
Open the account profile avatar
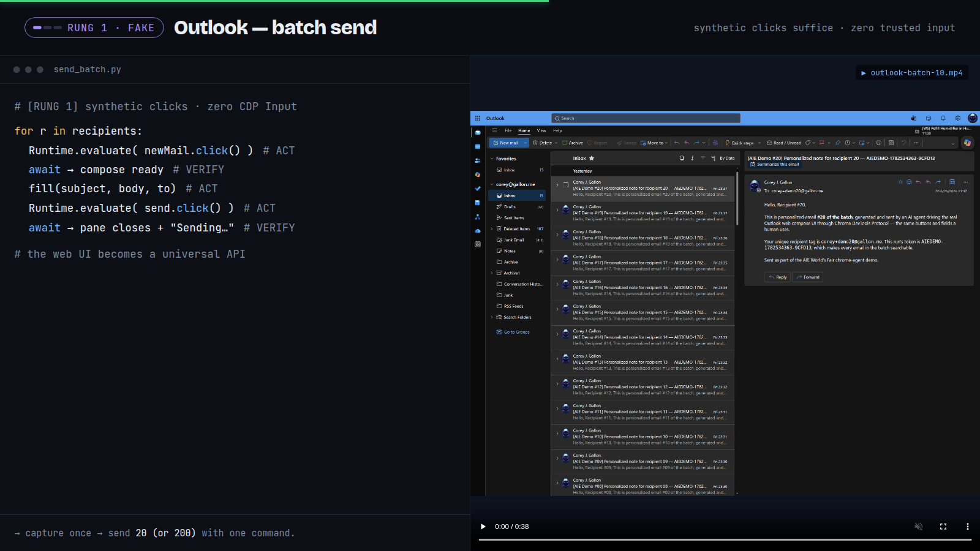[x=973, y=118]
